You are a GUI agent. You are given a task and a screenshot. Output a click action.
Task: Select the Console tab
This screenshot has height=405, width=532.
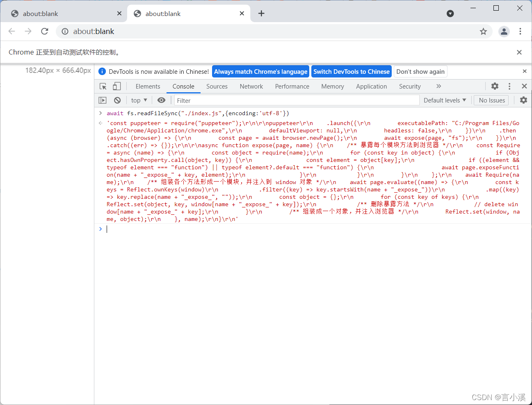pos(183,86)
